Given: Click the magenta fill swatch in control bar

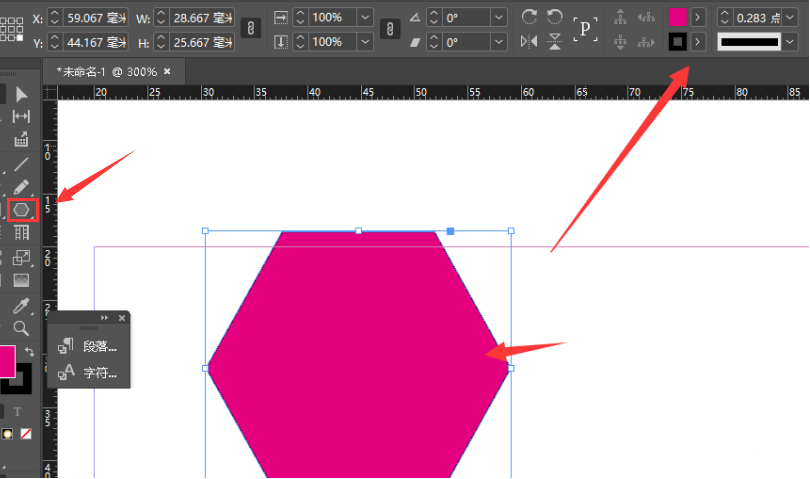Looking at the screenshot, I should pyautogui.click(x=677, y=18).
